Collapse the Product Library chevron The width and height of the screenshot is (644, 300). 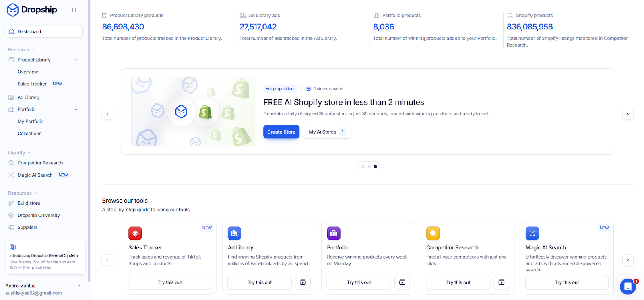76,60
